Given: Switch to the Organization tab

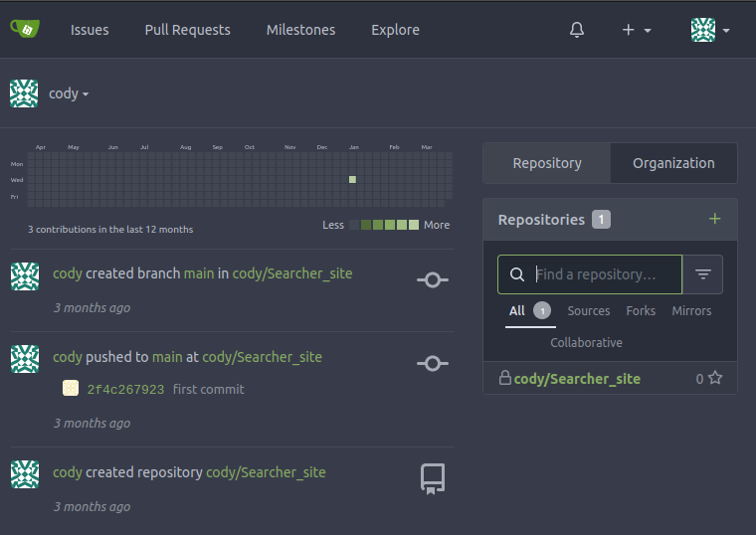Looking at the screenshot, I should 673,163.
